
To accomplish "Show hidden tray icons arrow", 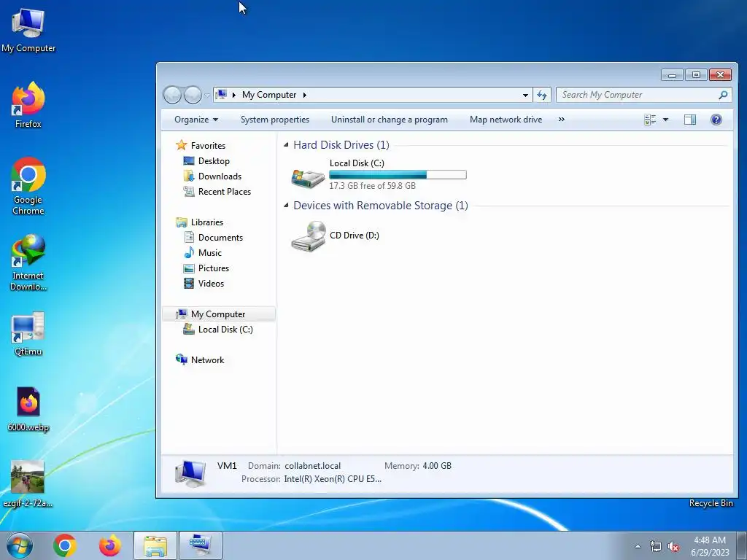I will point(638,547).
